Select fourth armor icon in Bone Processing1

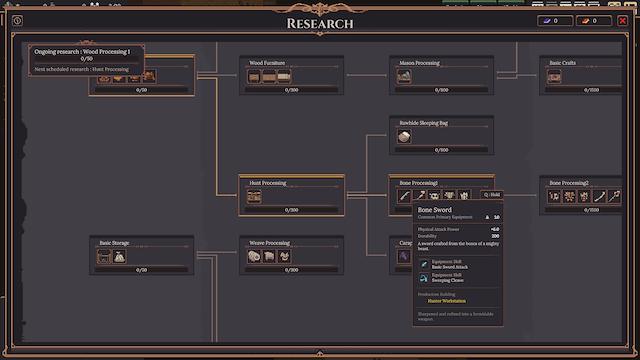449,196
